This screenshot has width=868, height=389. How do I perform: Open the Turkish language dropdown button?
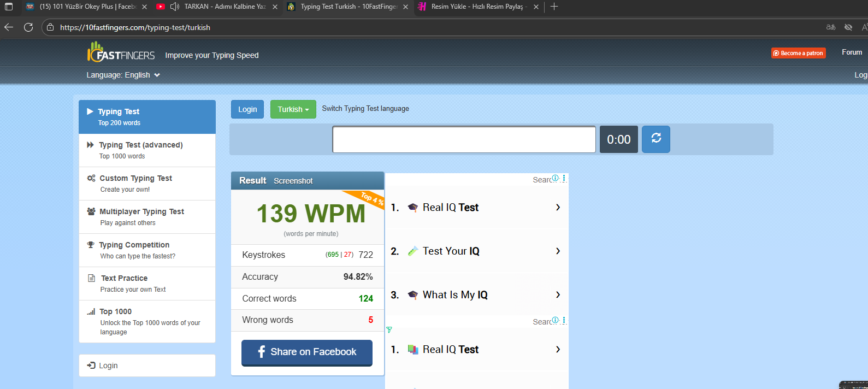[x=293, y=109]
